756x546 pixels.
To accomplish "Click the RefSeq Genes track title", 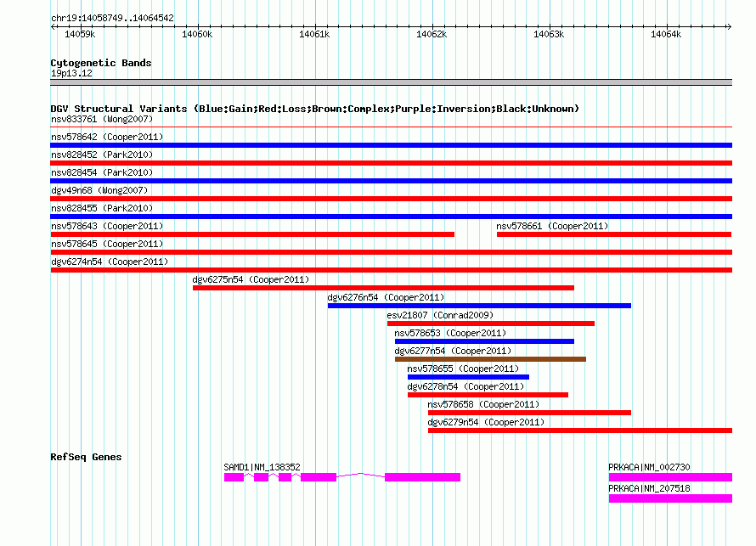I will pos(86,457).
